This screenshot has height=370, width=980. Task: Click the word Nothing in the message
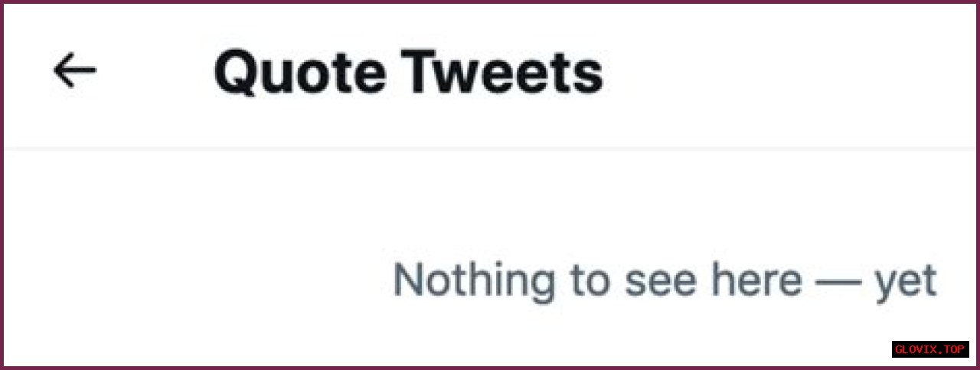474,280
